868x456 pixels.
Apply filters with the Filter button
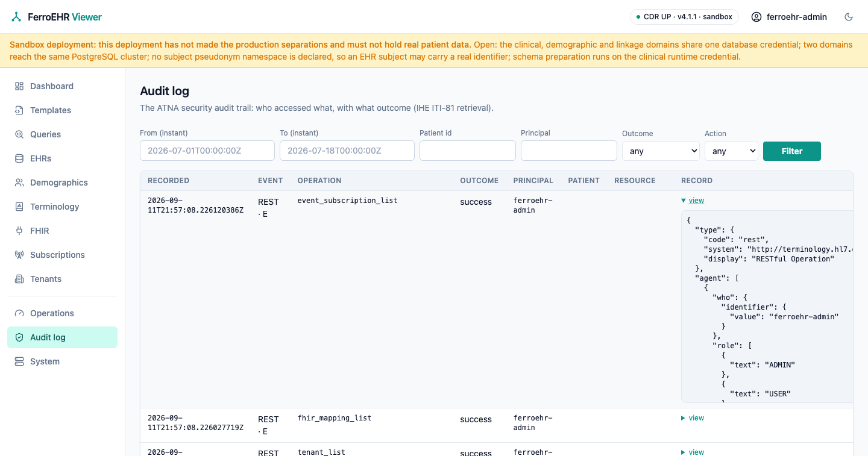pyautogui.click(x=792, y=151)
